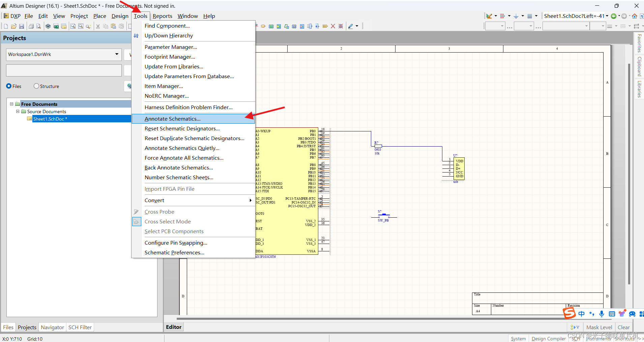Navigate back with the green arrow
This screenshot has width=644, height=342.
pyautogui.click(x=614, y=16)
